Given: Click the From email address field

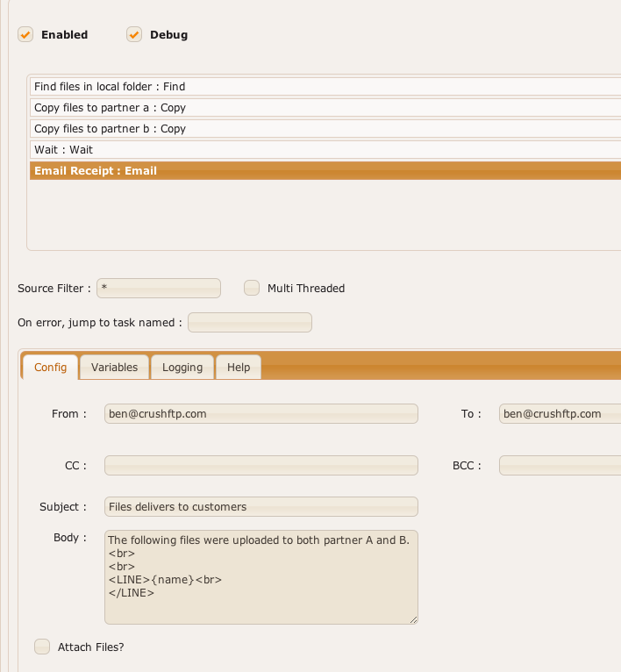Looking at the screenshot, I should click(x=261, y=413).
